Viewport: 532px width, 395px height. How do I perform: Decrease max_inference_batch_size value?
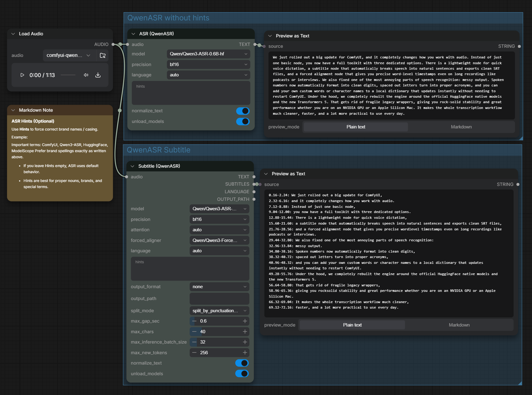click(x=194, y=342)
